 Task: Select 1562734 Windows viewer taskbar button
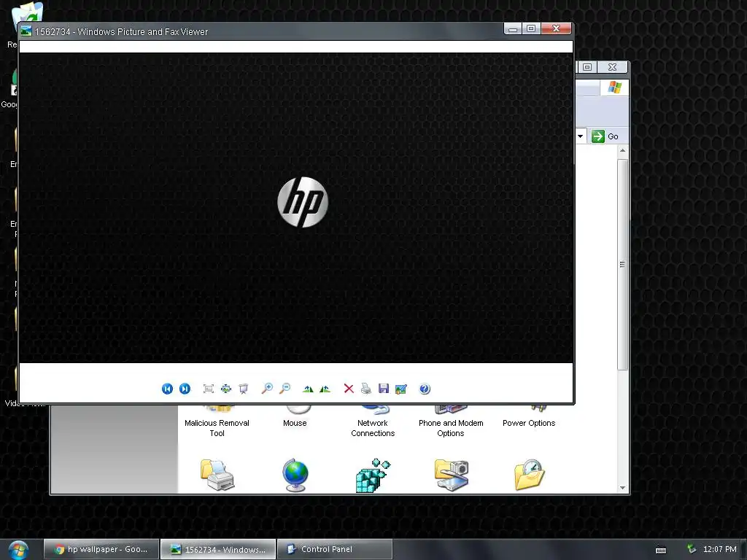(x=218, y=549)
